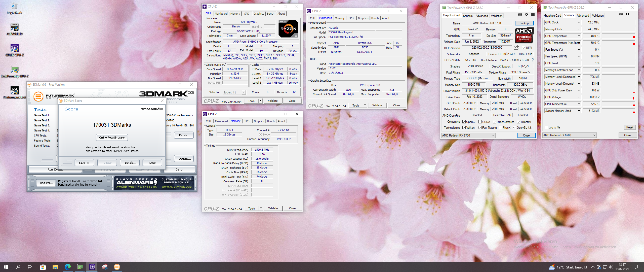Viewport: 644px width, 272px height.
Task: Open the GPU Clock sensor dropdown
Action: pos(579,22)
